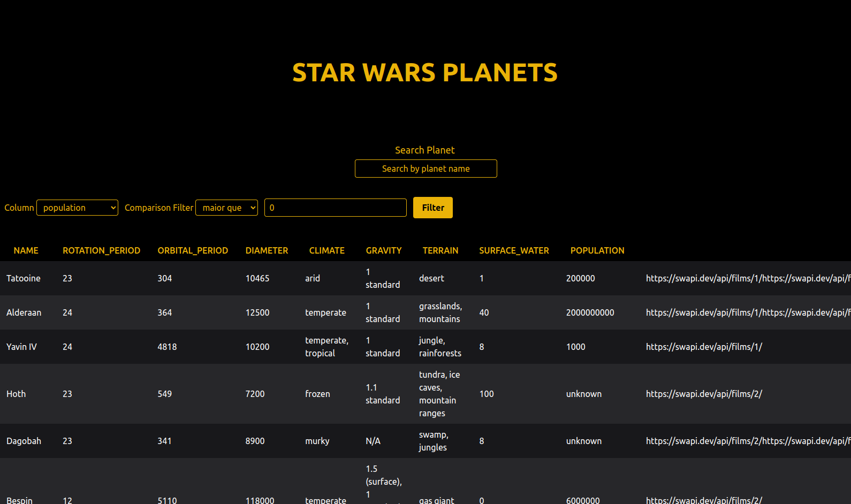
Task: Click the CLIMATE column header
Action: [327, 250]
